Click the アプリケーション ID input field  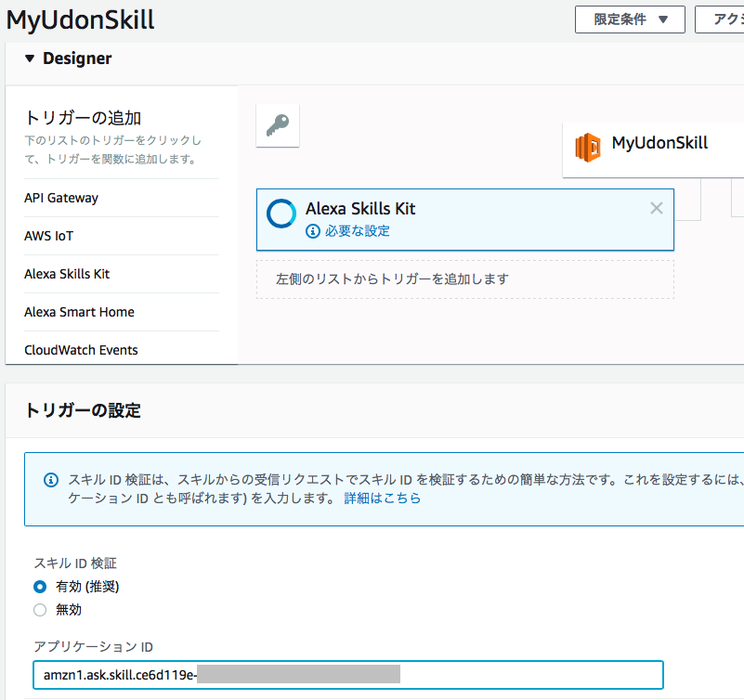click(347, 674)
